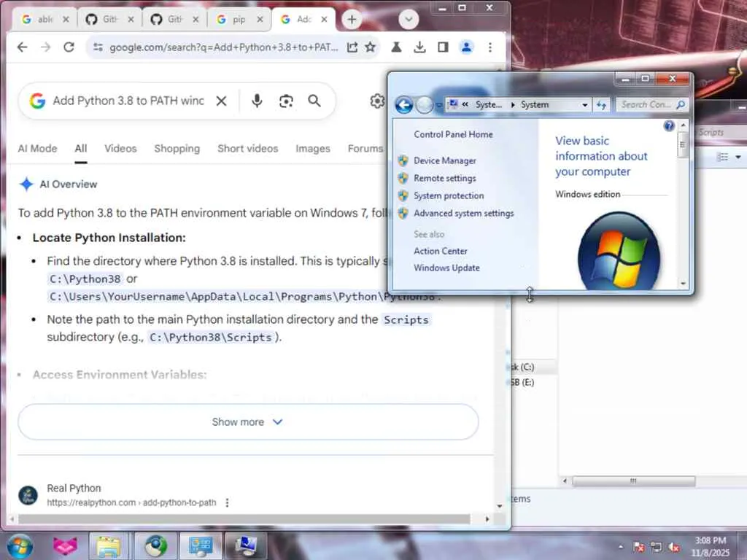Go back in the System window
Viewport: 747px width, 560px height.
[404, 105]
